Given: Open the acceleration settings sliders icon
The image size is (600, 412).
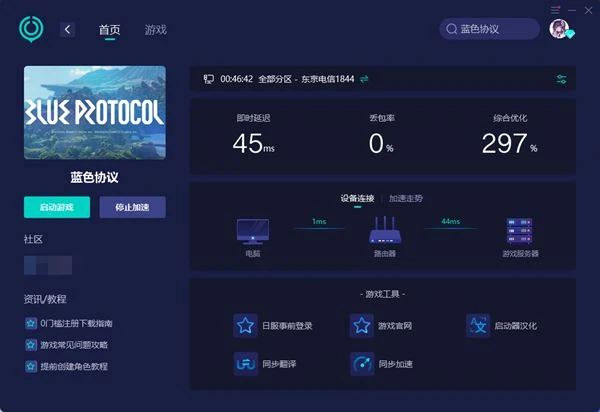Looking at the screenshot, I should point(562,79).
